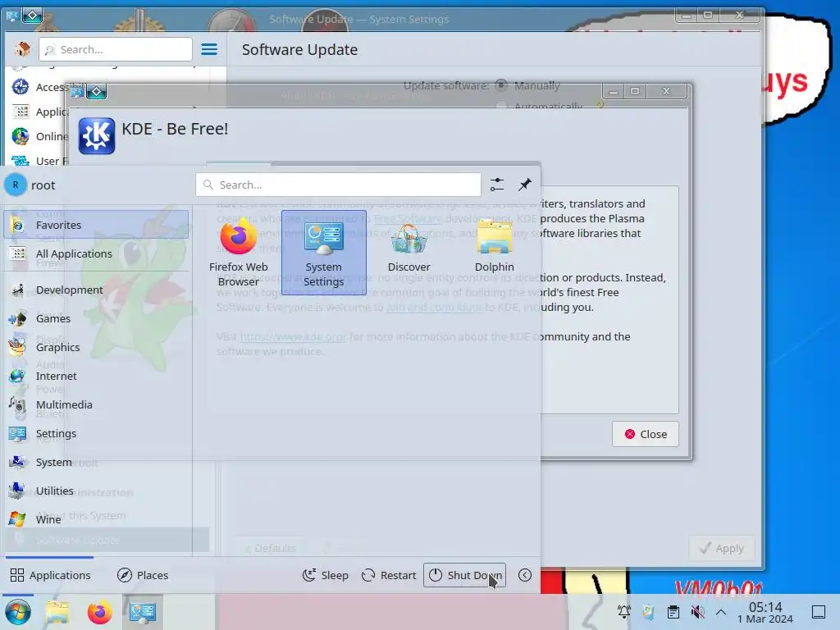This screenshot has width=840, height=630.
Task: Click the Sleep button
Action: click(x=325, y=575)
